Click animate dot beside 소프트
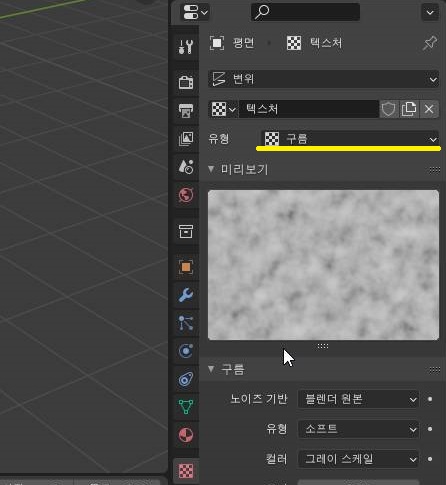This screenshot has height=485, width=446. pos(430,429)
